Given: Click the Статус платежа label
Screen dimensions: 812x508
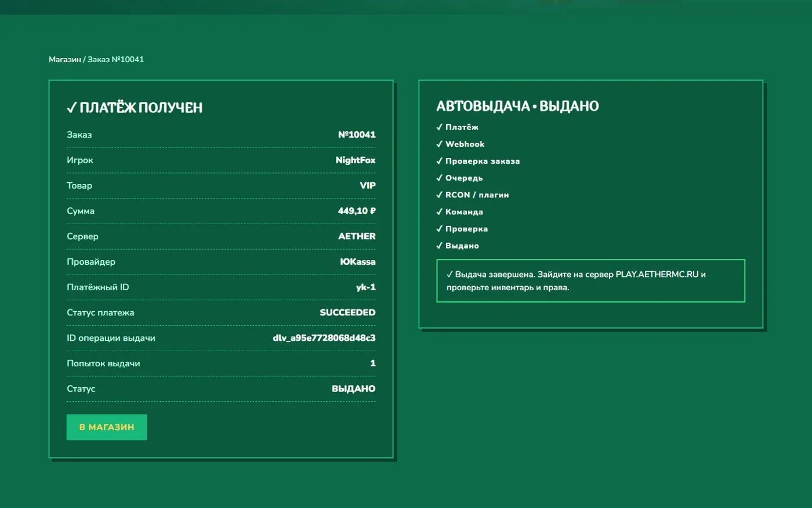Looking at the screenshot, I should click(100, 312).
